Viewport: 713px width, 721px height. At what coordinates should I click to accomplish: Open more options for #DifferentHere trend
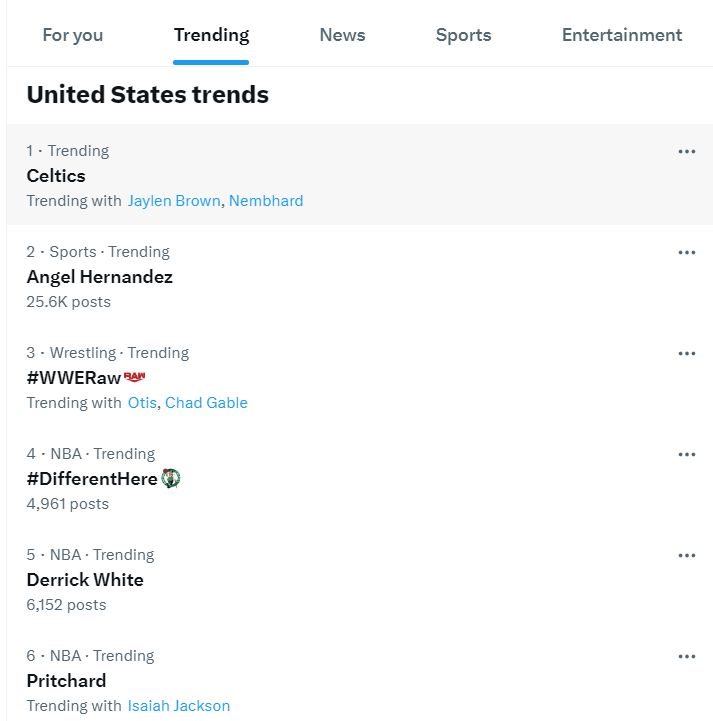(x=686, y=454)
